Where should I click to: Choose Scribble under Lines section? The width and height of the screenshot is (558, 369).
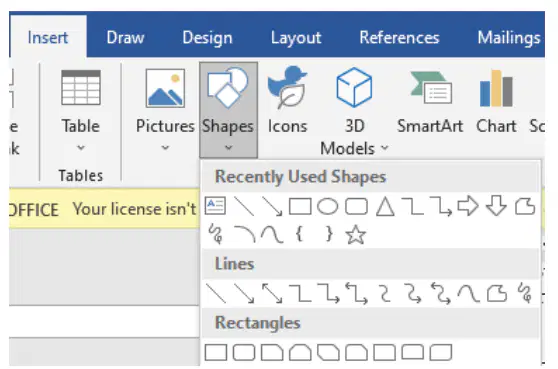pyautogui.click(x=525, y=293)
